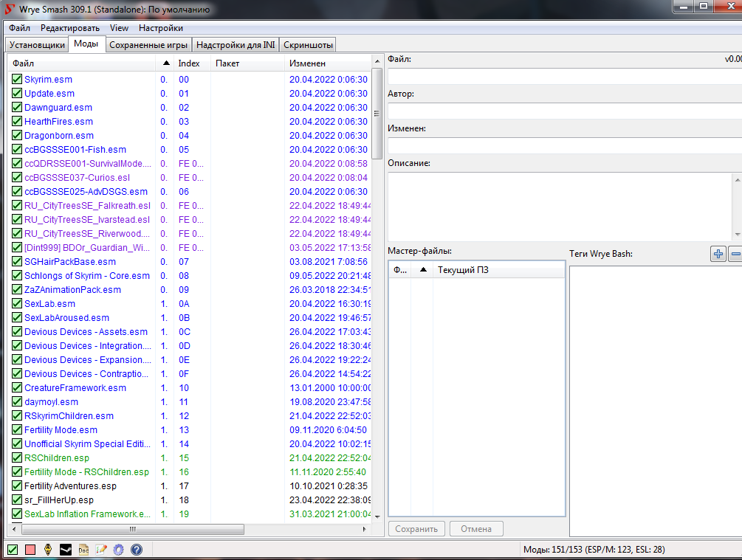Open the Doc browser icon

(83, 550)
